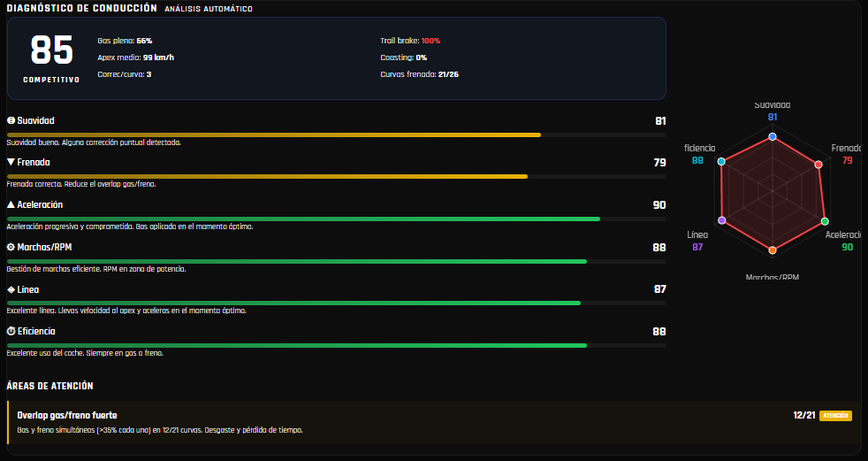Click the Eficiencia clock icon
Viewport: 868px width, 461px height.
coord(11,331)
